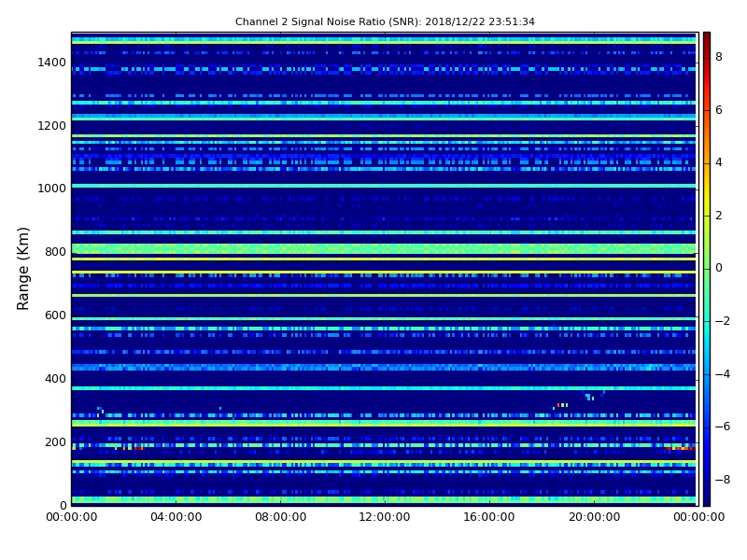Click the 400 range axis tick label
Image resolution: width=747 pixels, height=560 pixels.
(x=55, y=379)
